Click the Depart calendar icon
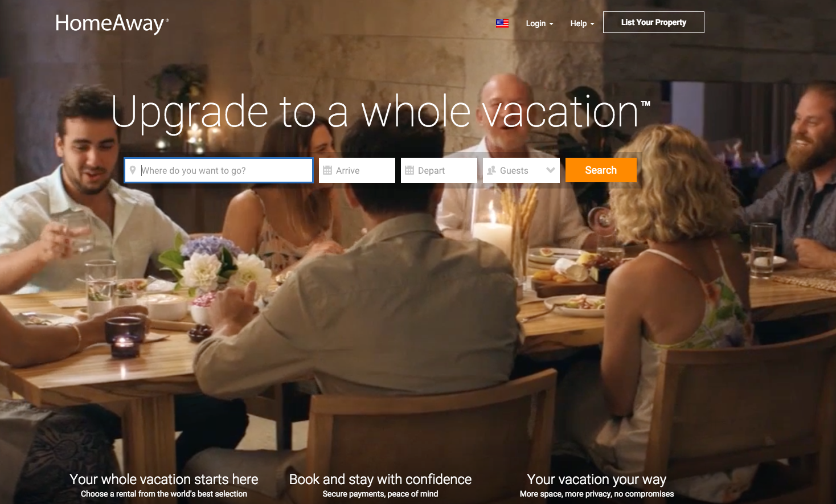Image resolution: width=836 pixels, height=504 pixels. [x=409, y=170]
